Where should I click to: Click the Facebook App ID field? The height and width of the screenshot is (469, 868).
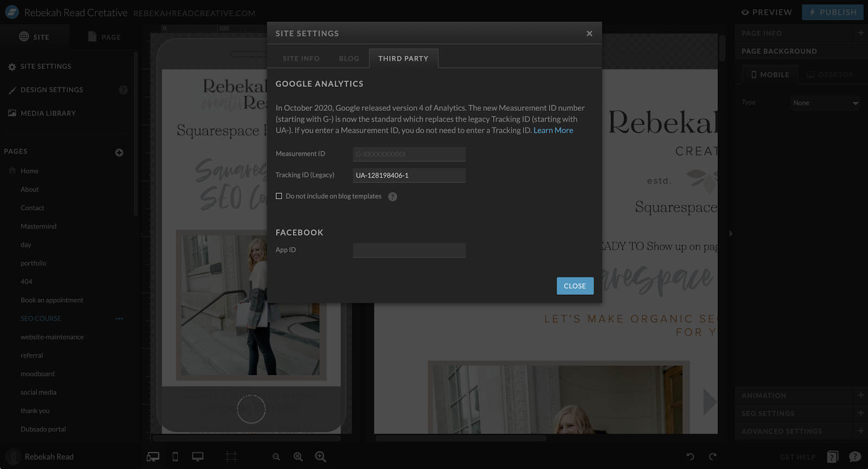point(409,250)
